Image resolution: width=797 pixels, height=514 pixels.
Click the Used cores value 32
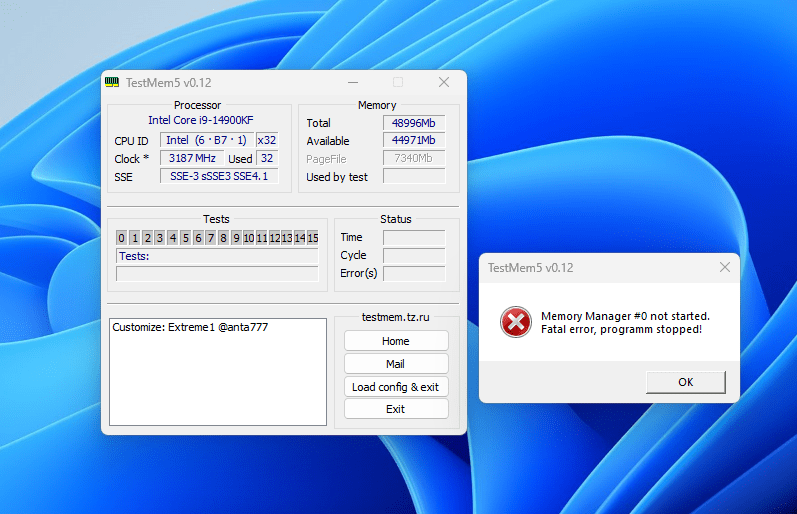click(267, 158)
